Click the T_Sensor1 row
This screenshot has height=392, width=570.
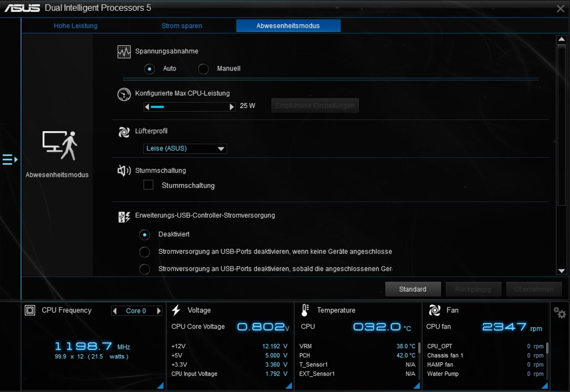point(357,365)
